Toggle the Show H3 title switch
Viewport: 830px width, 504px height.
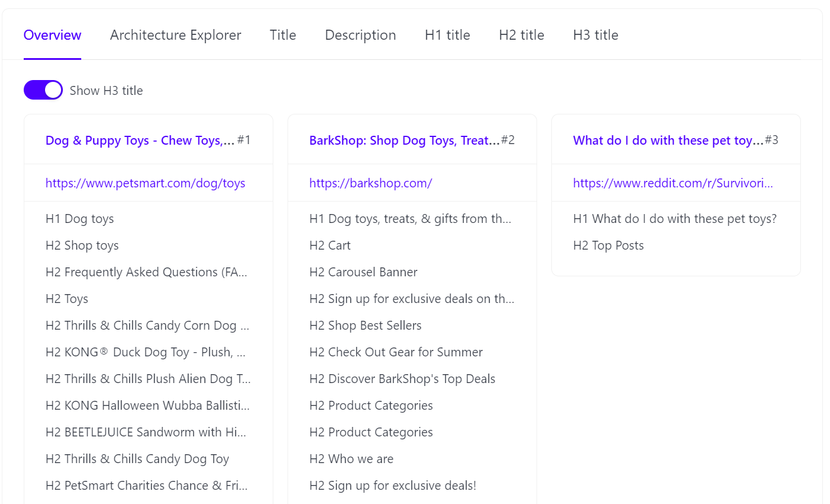(x=43, y=90)
